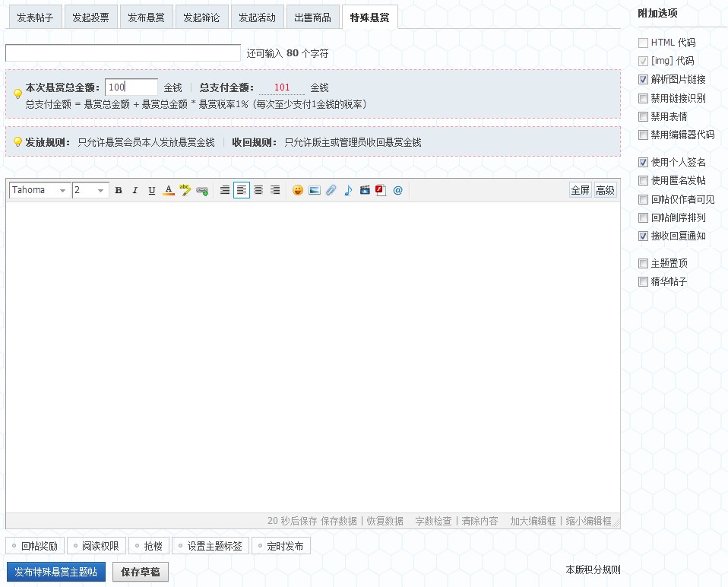Grab the editor resize handle corner
The height and width of the screenshot is (587, 728).
[x=616, y=523]
